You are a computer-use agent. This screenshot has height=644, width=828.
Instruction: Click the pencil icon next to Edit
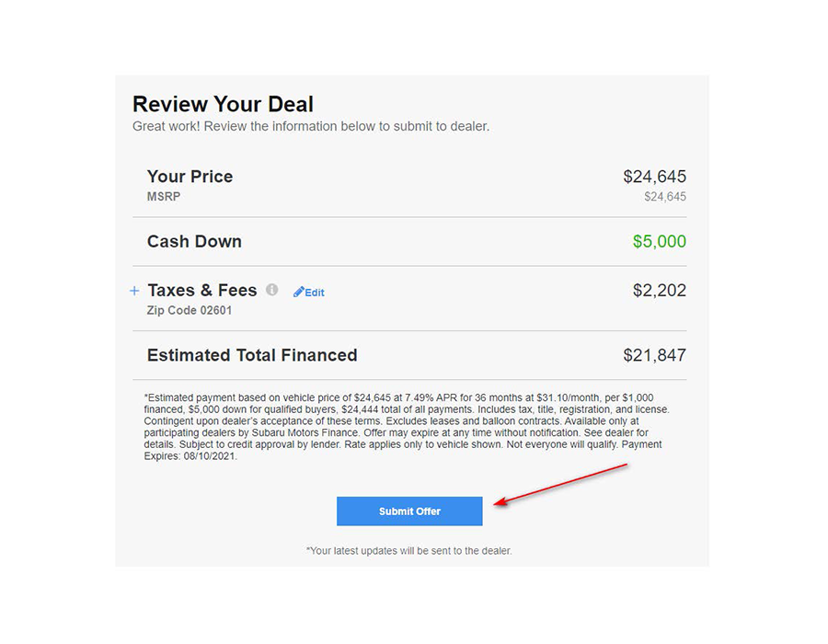(298, 293)
